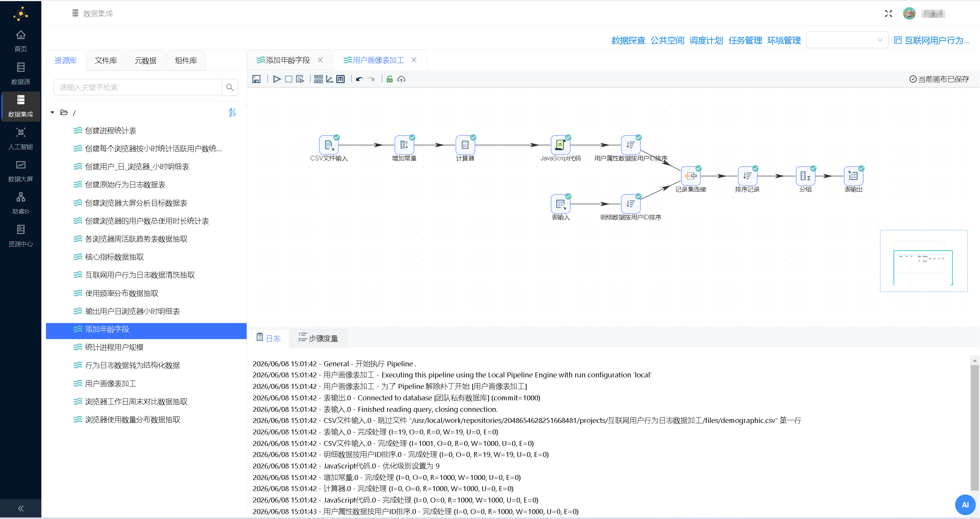The width and height of the screenshot is (980, 519).
Task: Select the JavaScript代码 node
Action: (x=560, y=145)
